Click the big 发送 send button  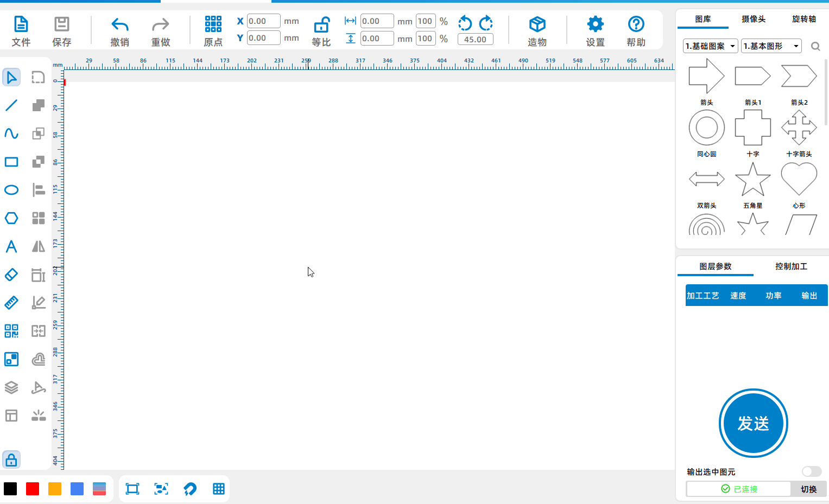(x=753, y=423)
